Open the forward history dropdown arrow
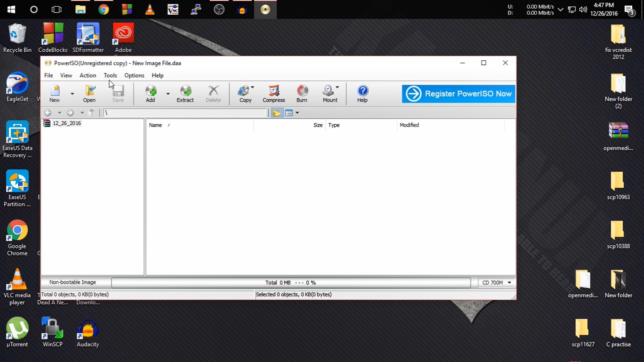The image size is (644, 362). [x=82, y=113]
